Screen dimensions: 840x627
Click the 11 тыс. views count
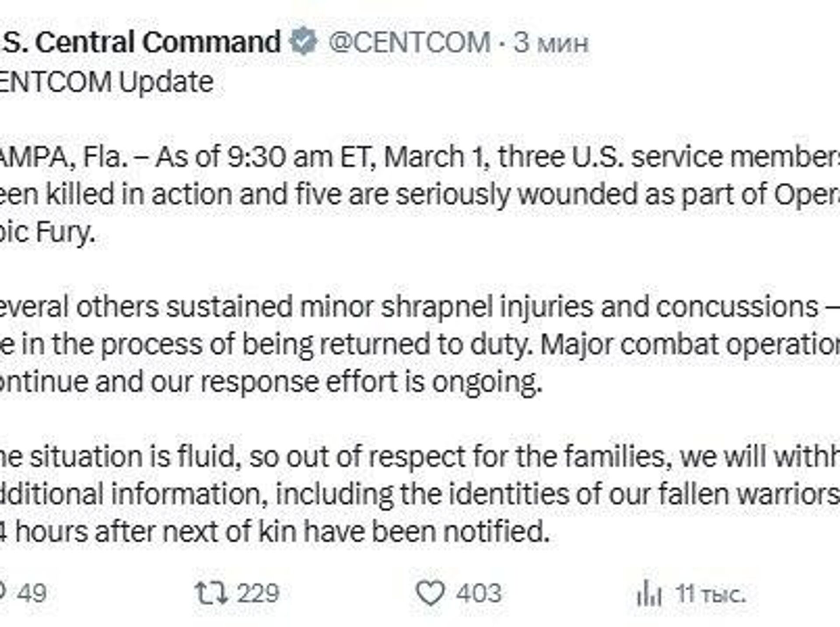coord(710,594)
